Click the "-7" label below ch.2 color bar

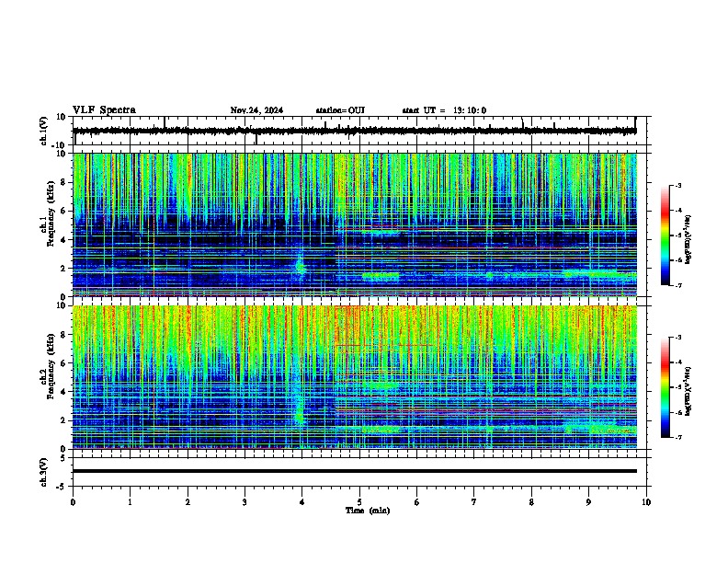(x=677, y=438)
